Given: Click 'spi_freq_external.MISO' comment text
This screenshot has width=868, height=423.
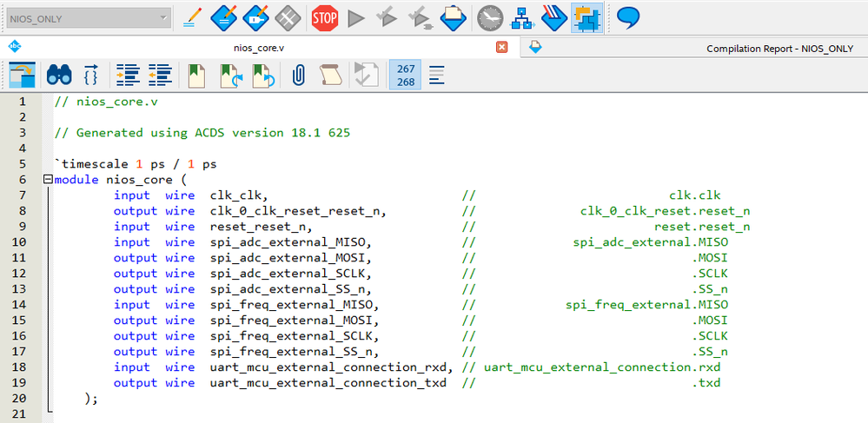Looking at the screenshot, I should coord(646,305).
